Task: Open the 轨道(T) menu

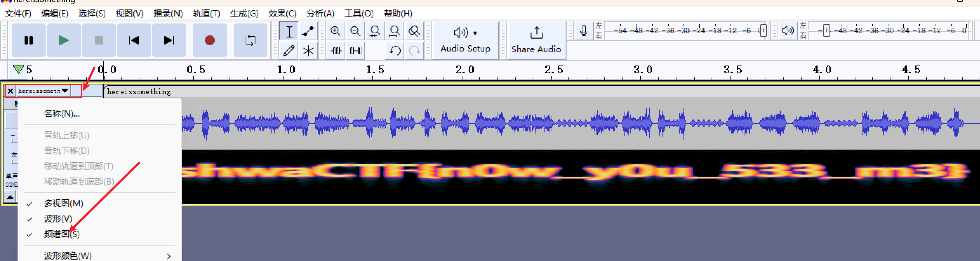Action: tap(206, 14)
